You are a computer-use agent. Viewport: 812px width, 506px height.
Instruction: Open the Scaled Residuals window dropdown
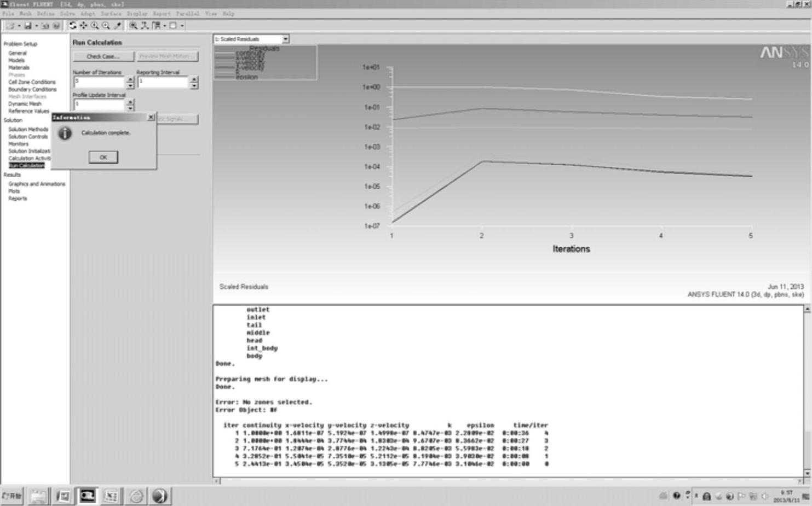285,39
